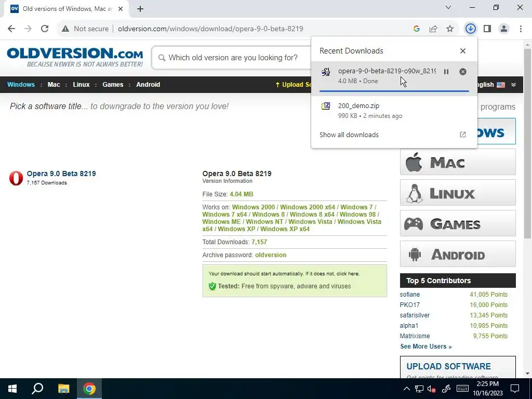Open the Linux platform button
Screen dimensions: 532x399
tap(458, 193)
